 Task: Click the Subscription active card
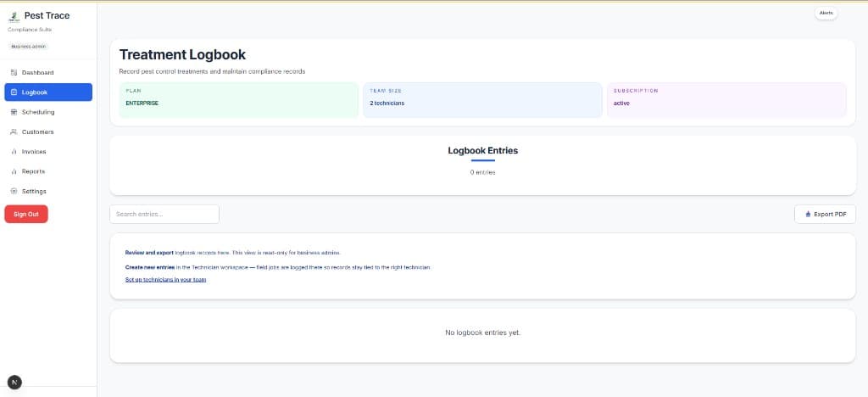click(726, 99)
